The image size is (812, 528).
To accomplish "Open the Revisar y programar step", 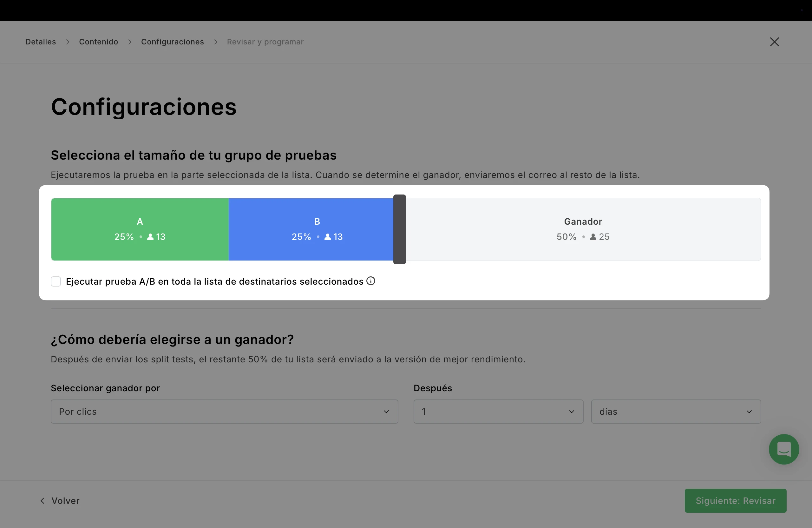I will (x=265, y=42).
